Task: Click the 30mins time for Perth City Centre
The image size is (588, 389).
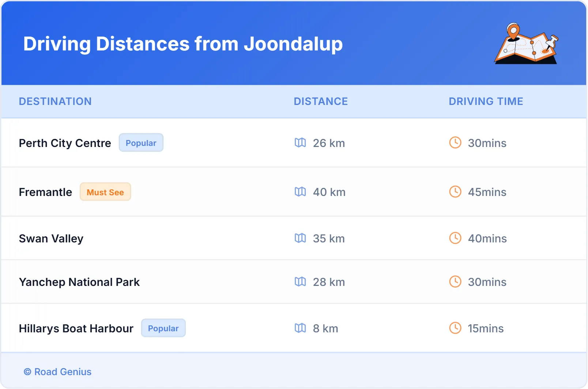Action: [487, 143]
